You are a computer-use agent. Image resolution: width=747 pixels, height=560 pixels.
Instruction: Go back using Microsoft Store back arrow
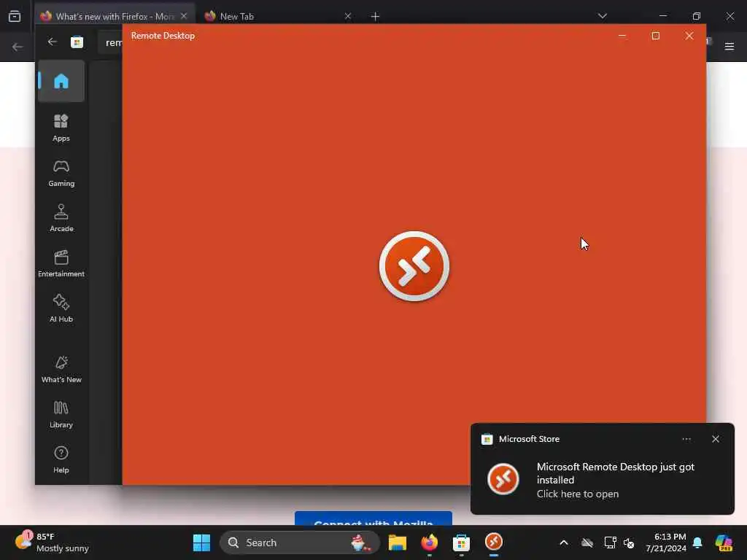tap(53, 42)
